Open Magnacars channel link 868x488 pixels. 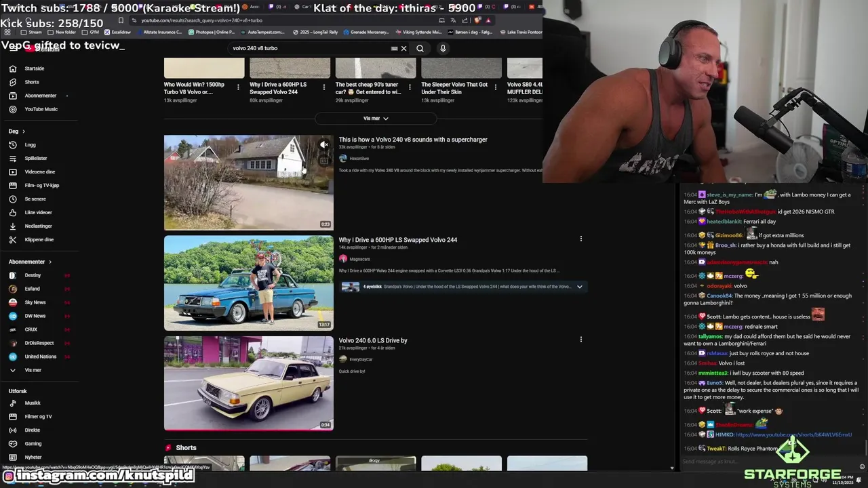[359, 259]
